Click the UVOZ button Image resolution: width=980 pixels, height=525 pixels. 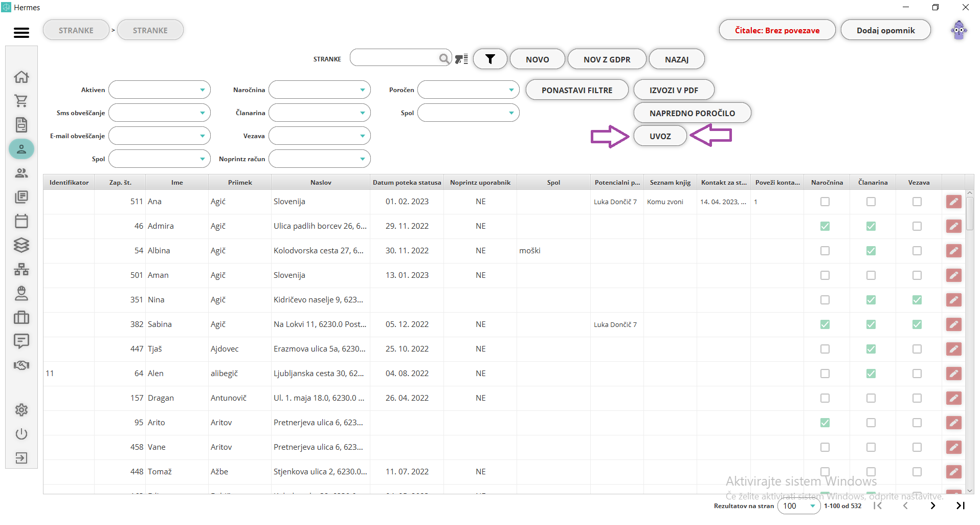[660, 136]
